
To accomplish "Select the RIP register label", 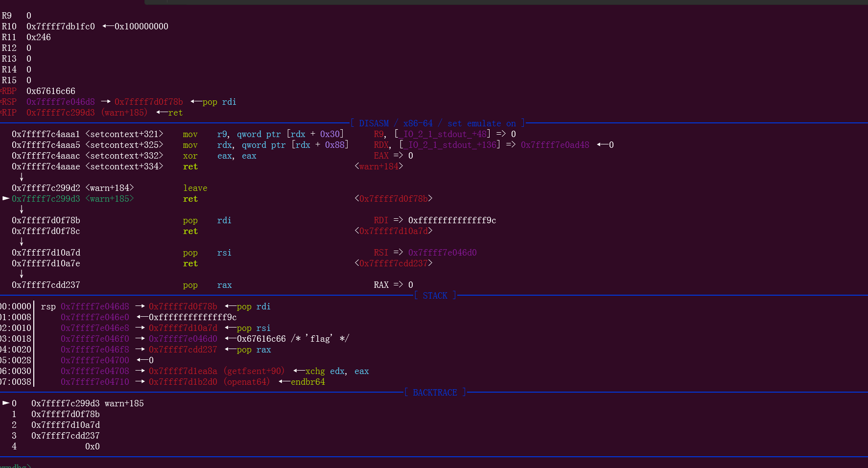I will (x=9, y=113).
